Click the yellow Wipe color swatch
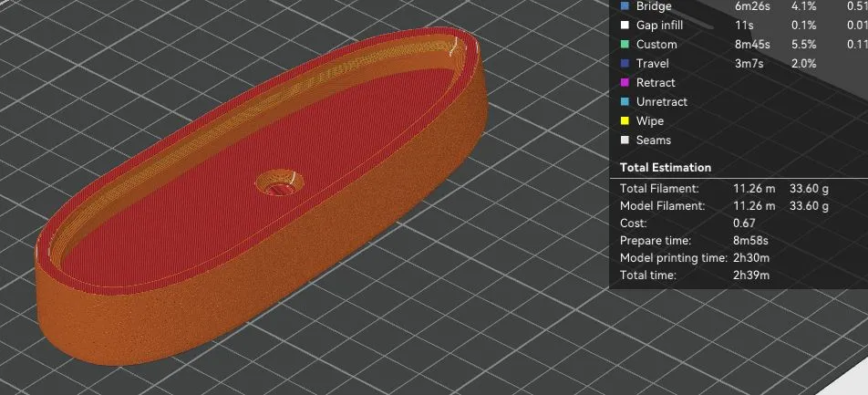The image size is (868, 395). tap(625, 120)
